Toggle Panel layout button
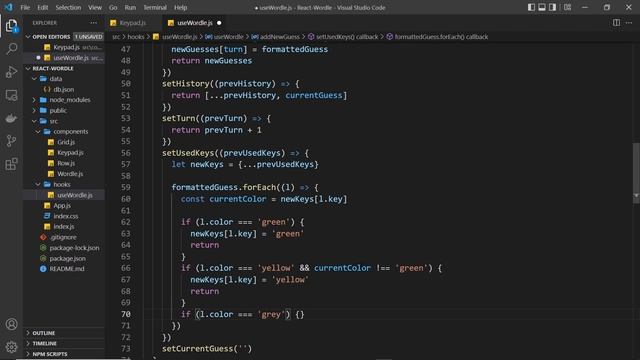640x360 pixels. (x=542, y=7)
